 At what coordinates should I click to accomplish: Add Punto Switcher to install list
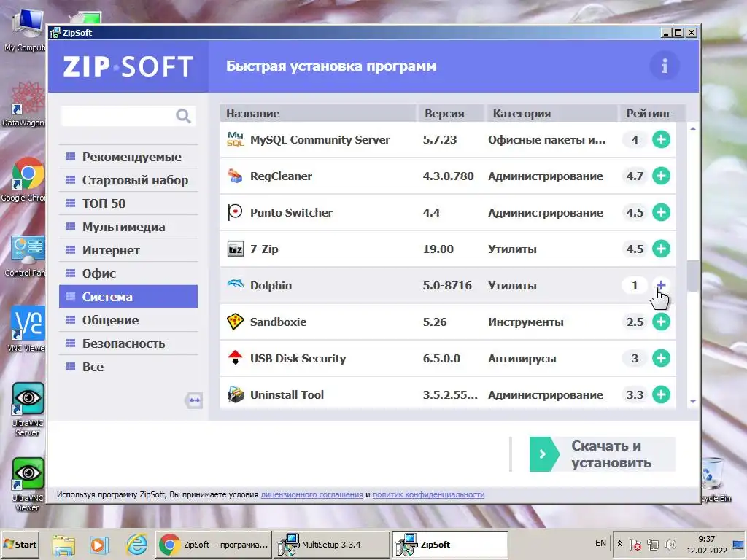pos(661,212)
